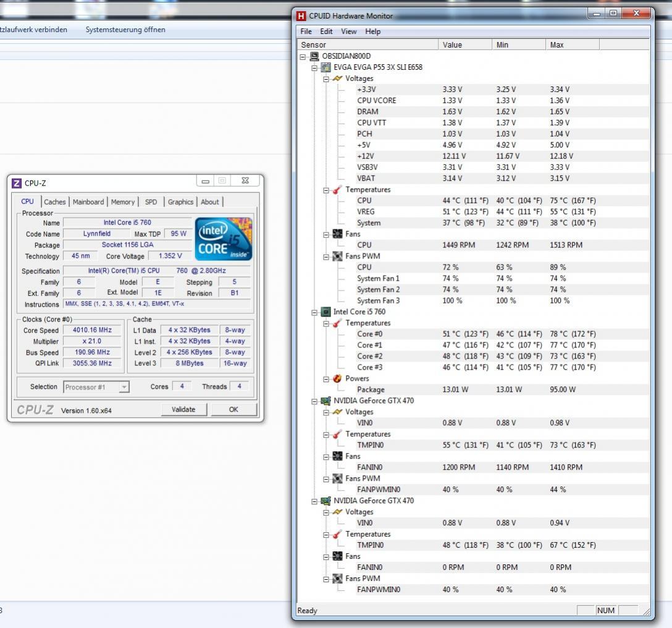Screen dimensions: 672x628
Task: Click the mainboard Voltages lightning icon
Action: pos(338,78)
